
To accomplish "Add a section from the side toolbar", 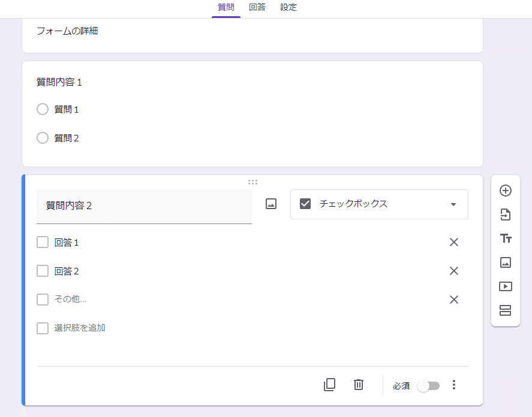I will point(505,310).
